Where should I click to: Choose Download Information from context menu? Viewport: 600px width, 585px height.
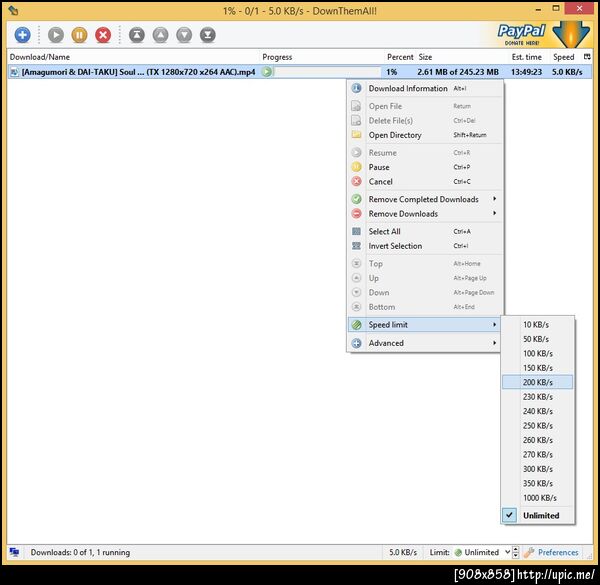[x=425, y=88]
